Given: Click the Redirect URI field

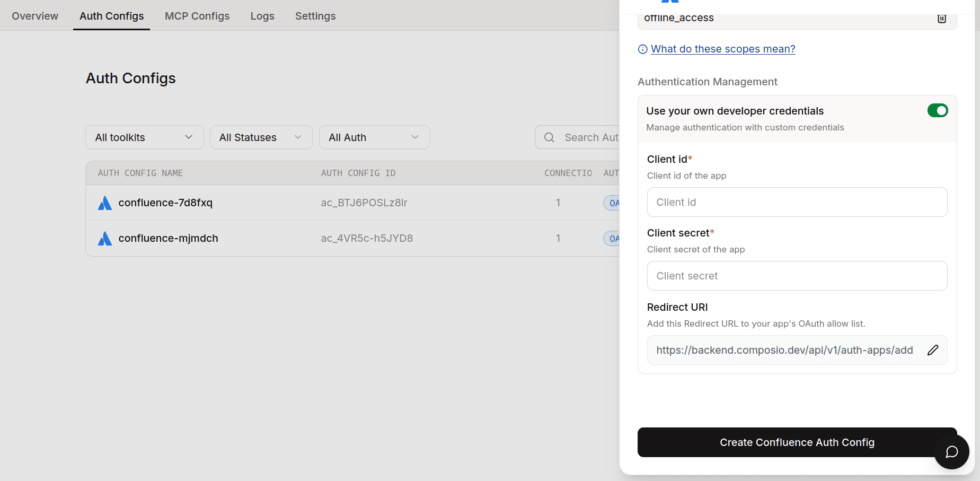Looking at the screenshot, I should click(797, 350).
